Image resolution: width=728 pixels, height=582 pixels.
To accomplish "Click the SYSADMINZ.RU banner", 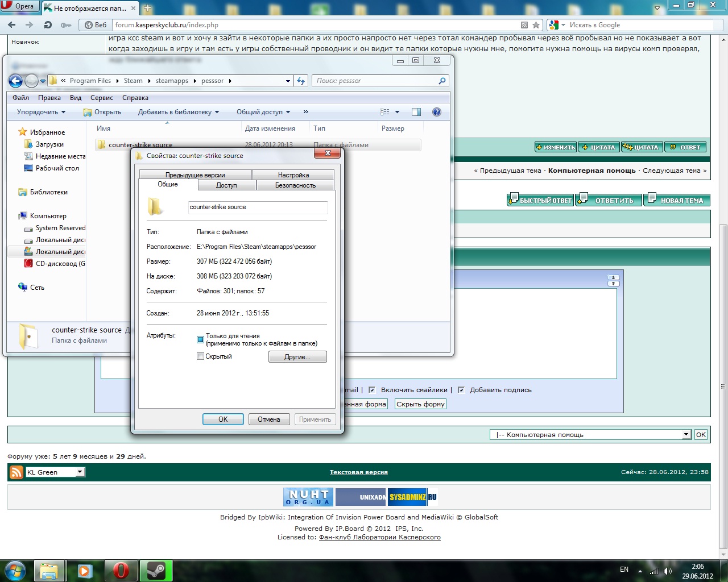I will (x=412, y=497).
